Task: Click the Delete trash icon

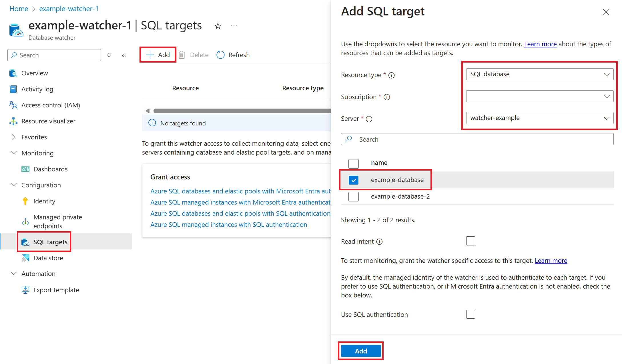Action: pyautogui.click(x=182, y=55)
